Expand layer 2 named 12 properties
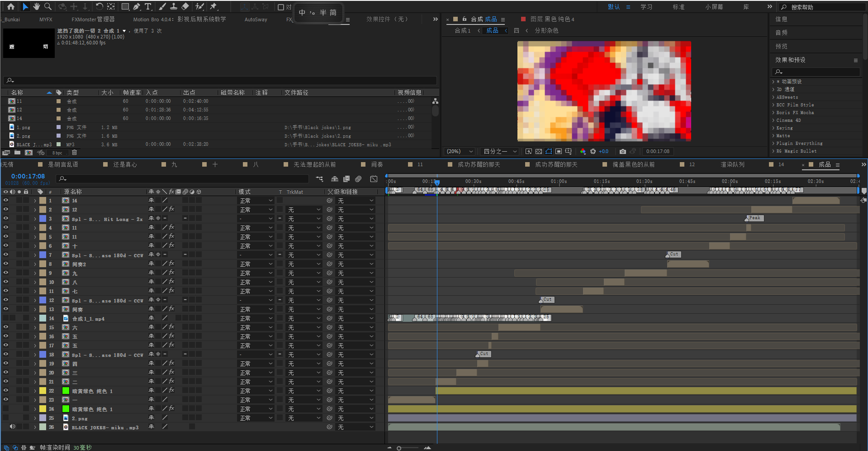Screen dimensions: 868x451 click(35, 210)
